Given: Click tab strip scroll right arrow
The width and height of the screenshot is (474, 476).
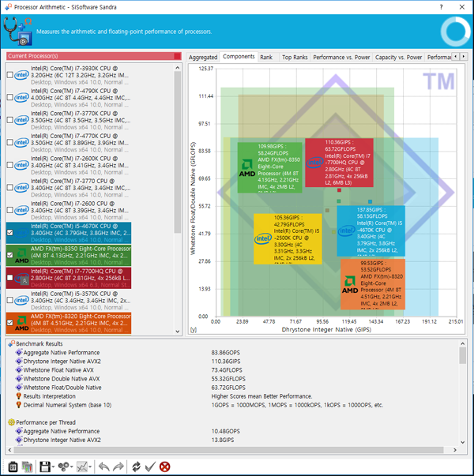Looking at the screenshot, I should tap(464, 57).
